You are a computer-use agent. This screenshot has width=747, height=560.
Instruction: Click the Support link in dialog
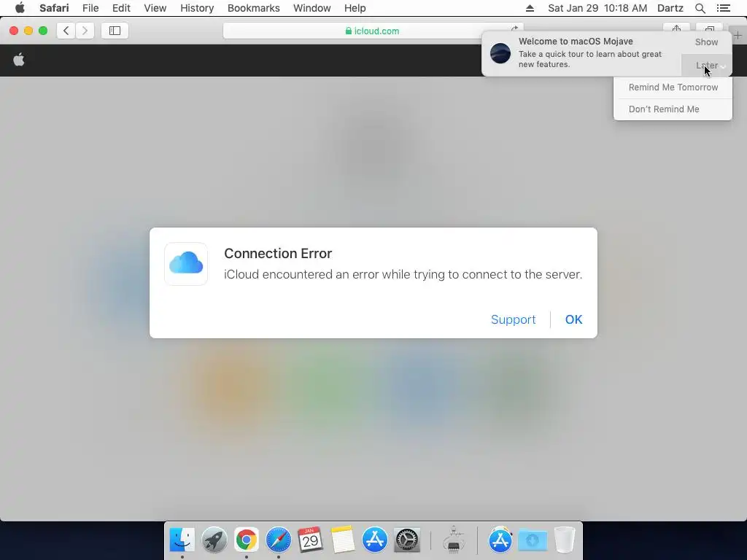[513, 319]
